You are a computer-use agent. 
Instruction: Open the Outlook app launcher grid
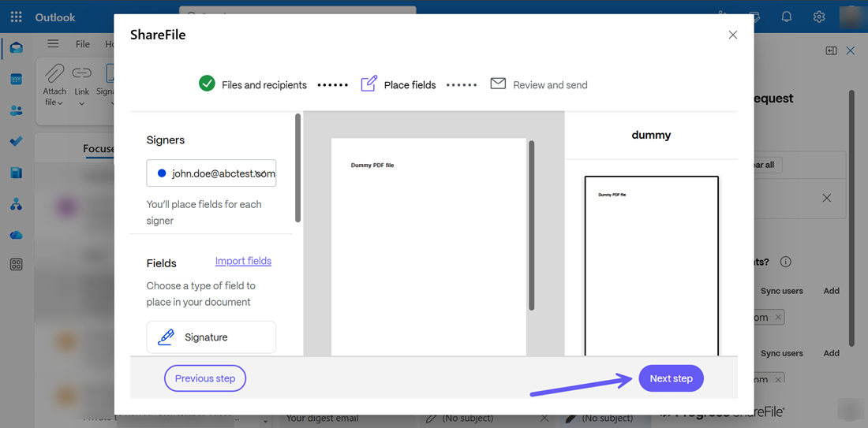point(17,17)
